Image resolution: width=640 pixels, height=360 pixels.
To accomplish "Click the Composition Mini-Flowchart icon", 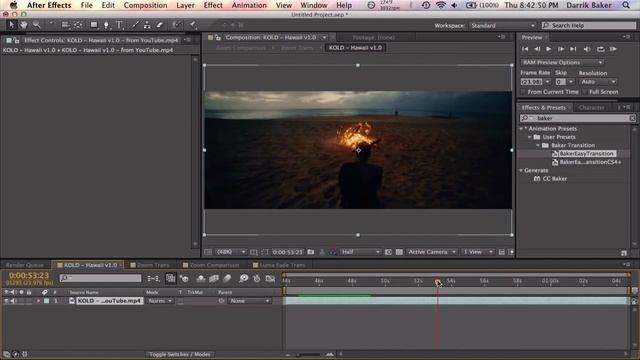I will pyautogui.click(x=153, y=278).
